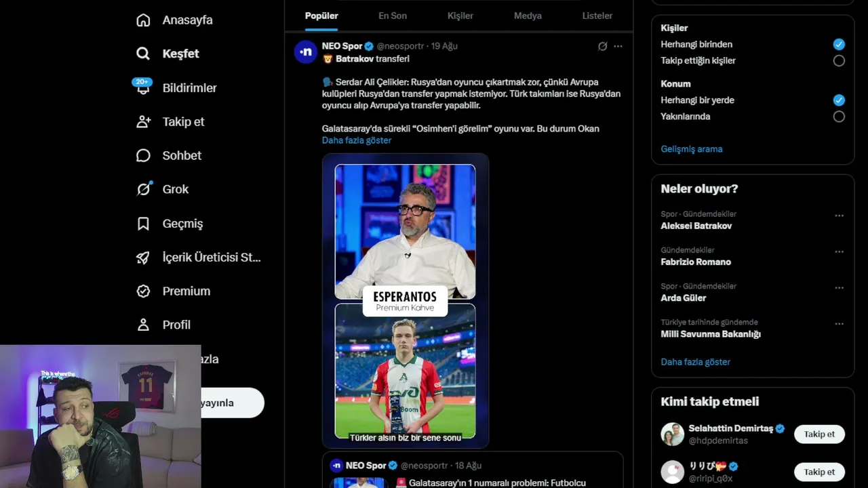868x488 pixels.
Task: Open the Bildirimler bell icon
Action: 143,87
